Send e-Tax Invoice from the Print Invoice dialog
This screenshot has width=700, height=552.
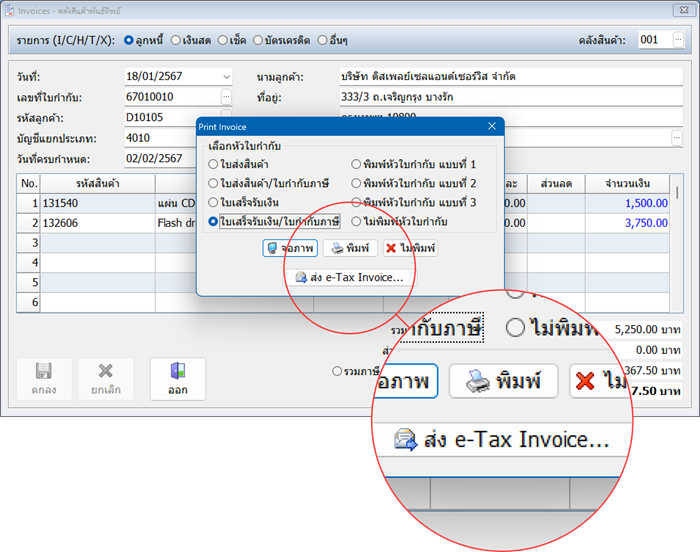tap(349, 277)
